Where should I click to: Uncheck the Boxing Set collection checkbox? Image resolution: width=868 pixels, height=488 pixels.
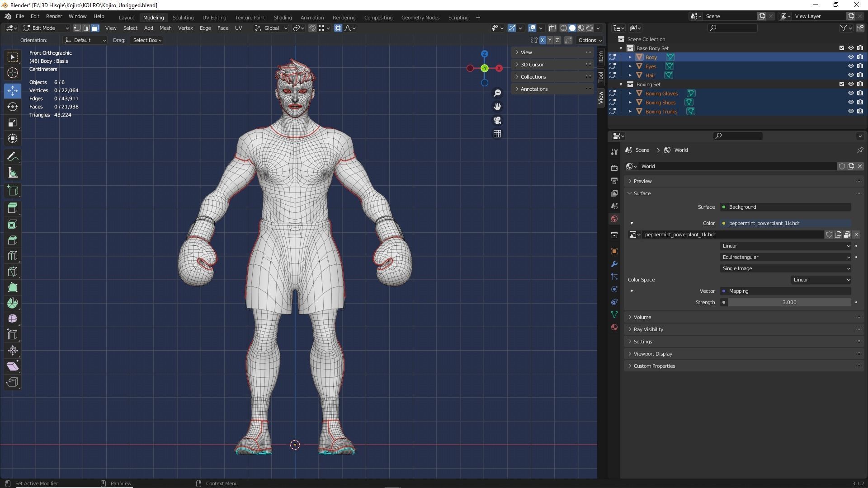[841, 84]
